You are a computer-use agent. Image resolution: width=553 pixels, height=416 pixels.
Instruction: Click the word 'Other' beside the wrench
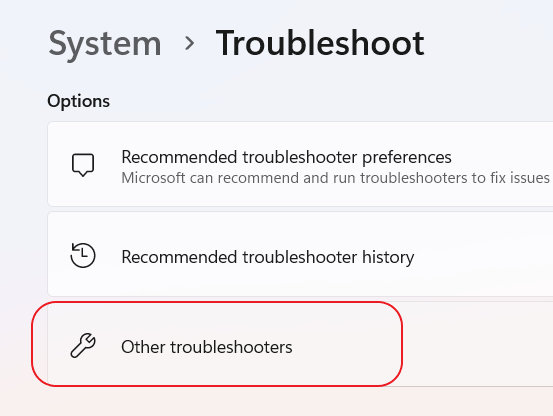click(x=143, y=347)
